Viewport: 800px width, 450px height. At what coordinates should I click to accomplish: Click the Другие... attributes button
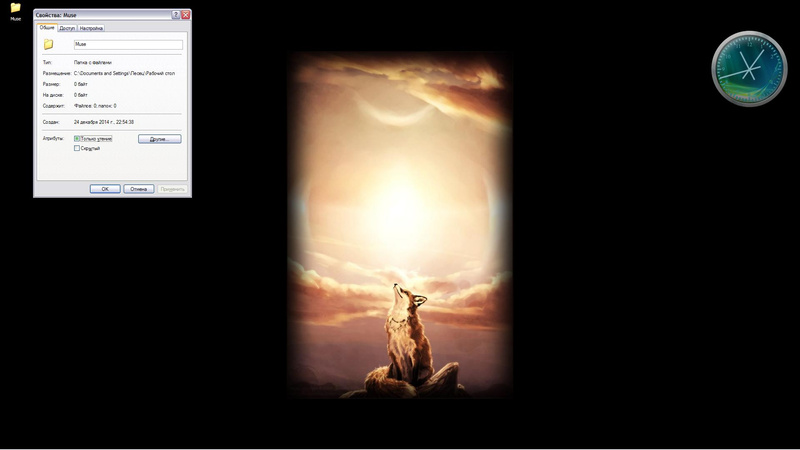tap(160, 139)
